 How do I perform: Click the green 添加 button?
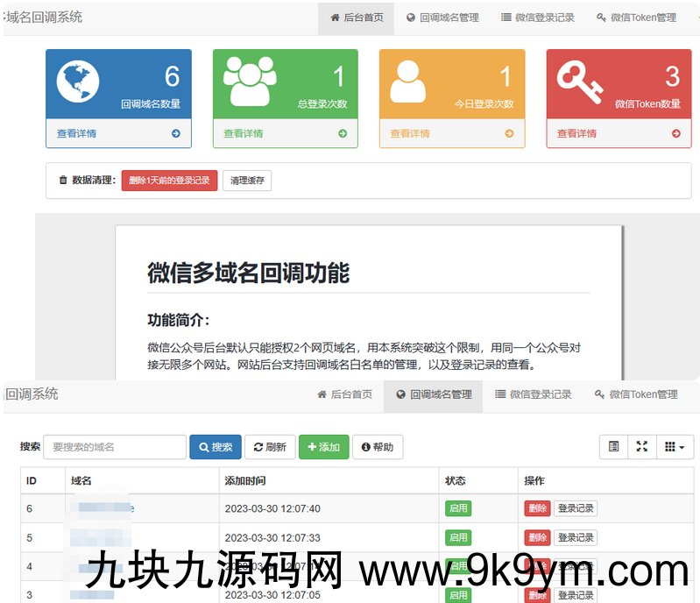pyautogui.click(x=323, y=447)
